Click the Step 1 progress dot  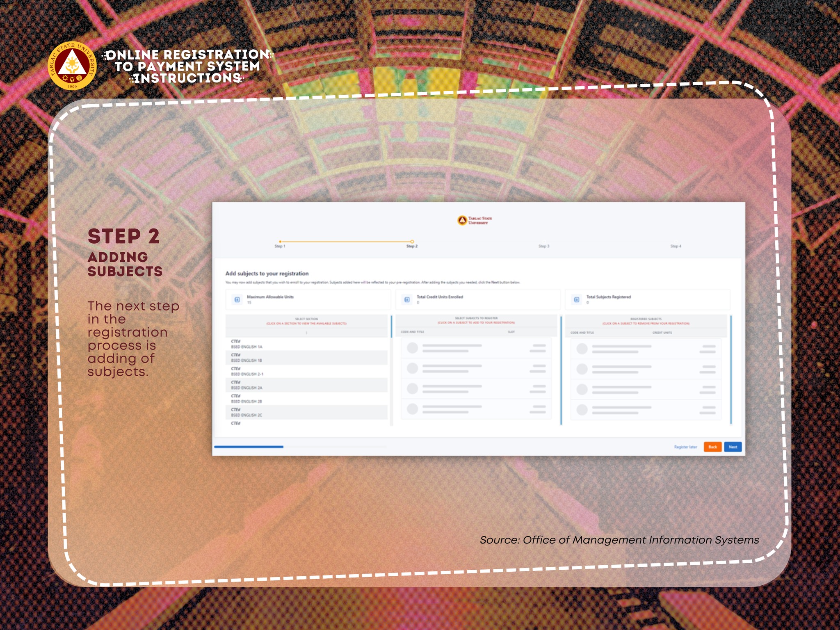point(280,242)
